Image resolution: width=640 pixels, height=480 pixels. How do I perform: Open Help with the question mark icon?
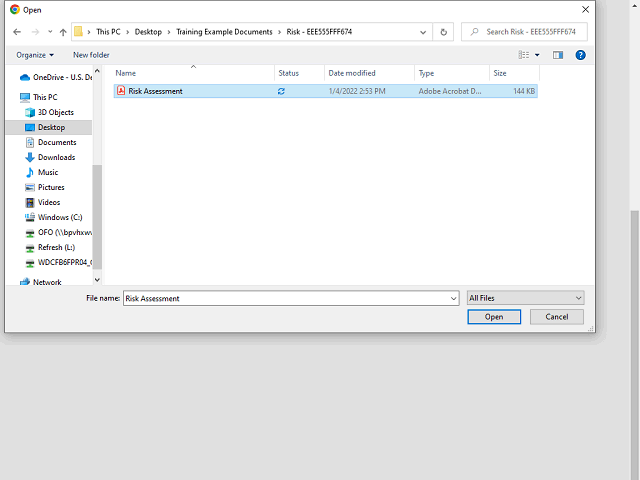pos(580,55)
